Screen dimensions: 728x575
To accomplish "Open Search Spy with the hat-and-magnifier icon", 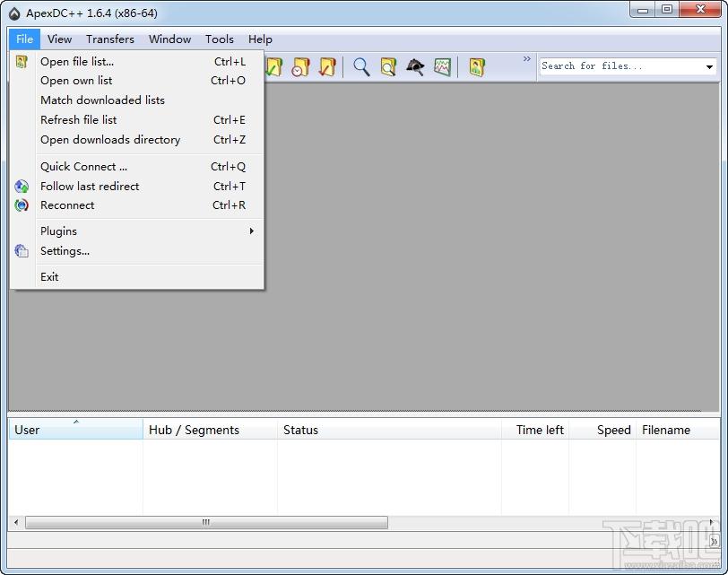I will pos(415,67).
